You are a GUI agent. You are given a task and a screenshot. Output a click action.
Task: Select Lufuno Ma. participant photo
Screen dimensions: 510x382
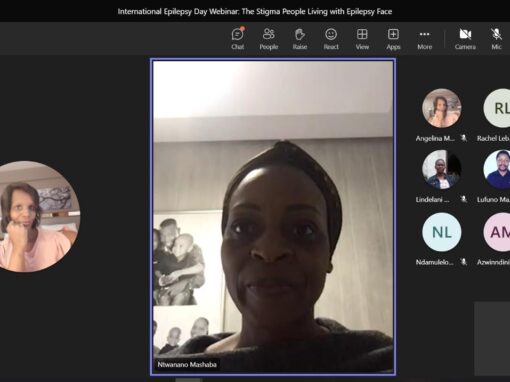(498, 170)
